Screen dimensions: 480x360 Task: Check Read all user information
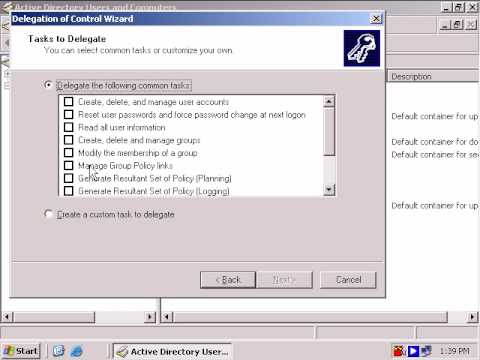click(x=69, y=127)
